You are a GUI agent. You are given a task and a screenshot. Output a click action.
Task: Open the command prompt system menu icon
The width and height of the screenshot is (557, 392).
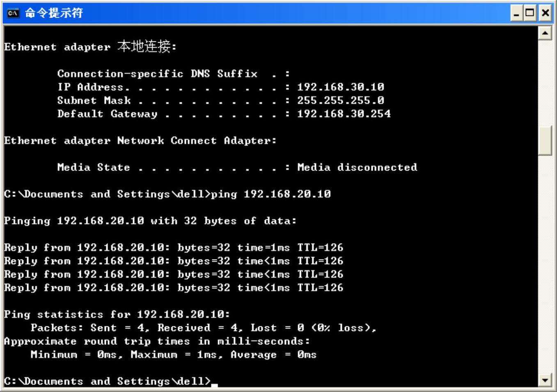point(13,13)
